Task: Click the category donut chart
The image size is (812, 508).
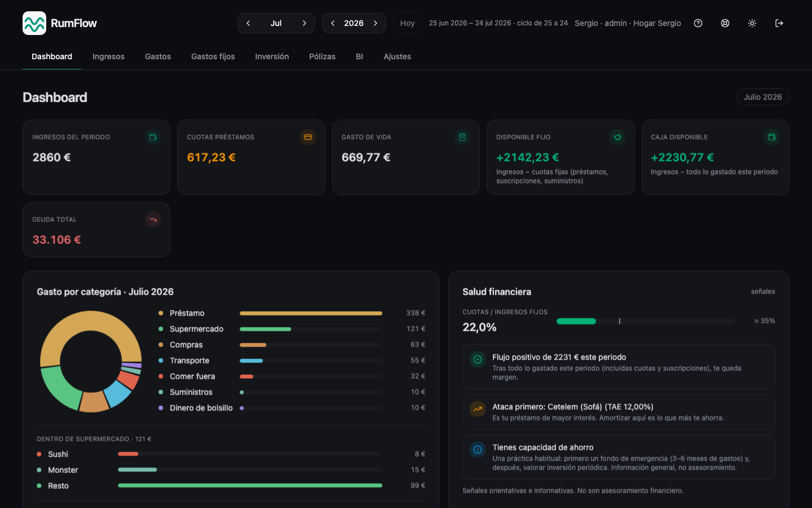Action: click(x=91, y=361)
